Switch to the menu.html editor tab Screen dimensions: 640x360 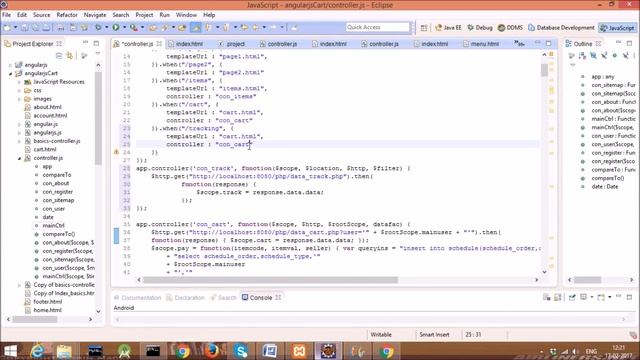click(x=481, y=44)
